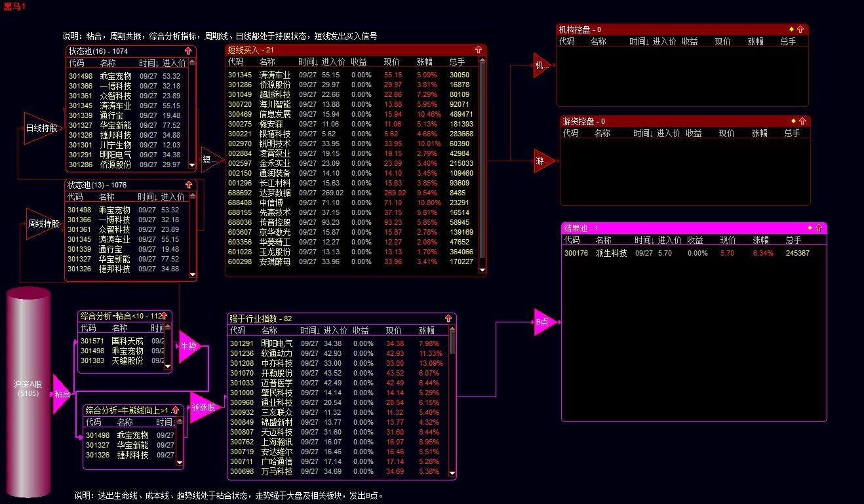Collapse the 状态池(16) panel with red arrow
Screen dimensions: 864x504
(187, 50)
